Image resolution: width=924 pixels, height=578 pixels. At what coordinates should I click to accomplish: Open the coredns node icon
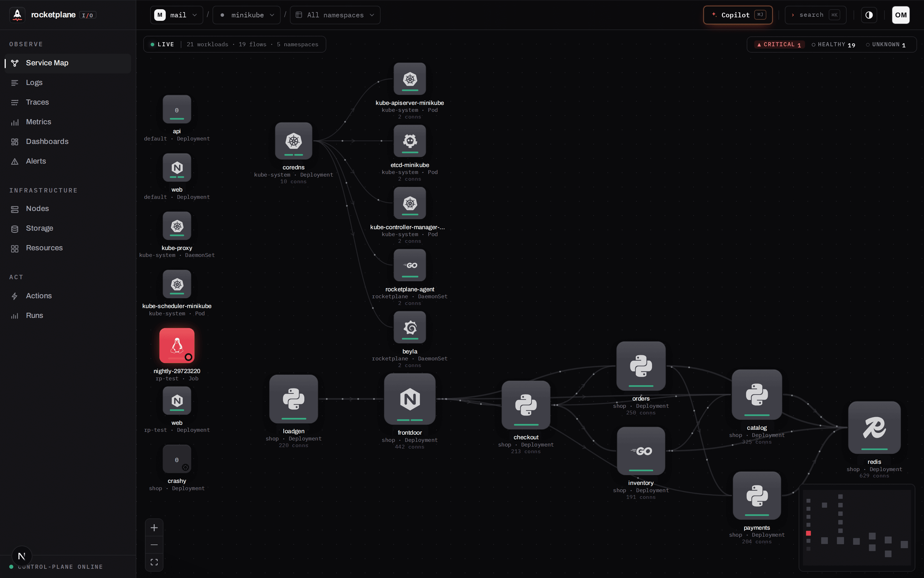(x=293, y=141)
